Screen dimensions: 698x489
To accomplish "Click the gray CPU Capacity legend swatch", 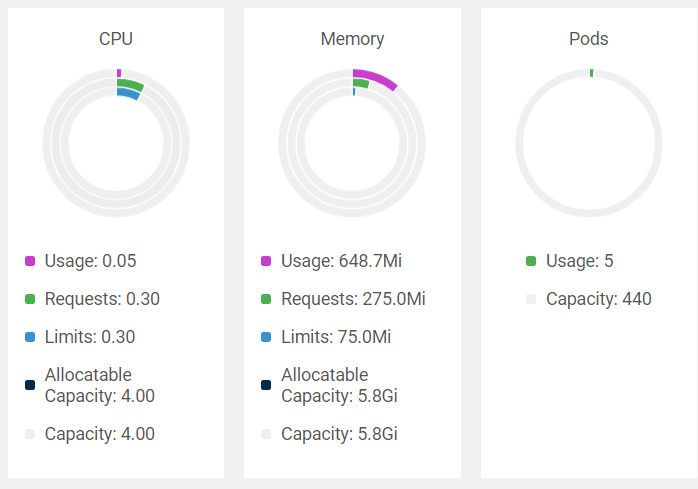I will click(x=30, y=434).
